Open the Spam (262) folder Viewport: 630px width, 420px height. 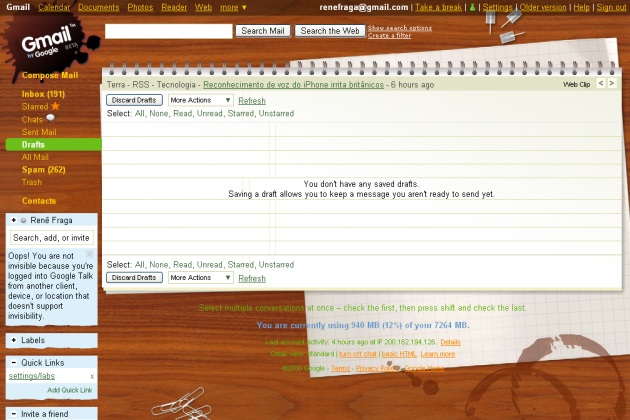click(43, 170)
